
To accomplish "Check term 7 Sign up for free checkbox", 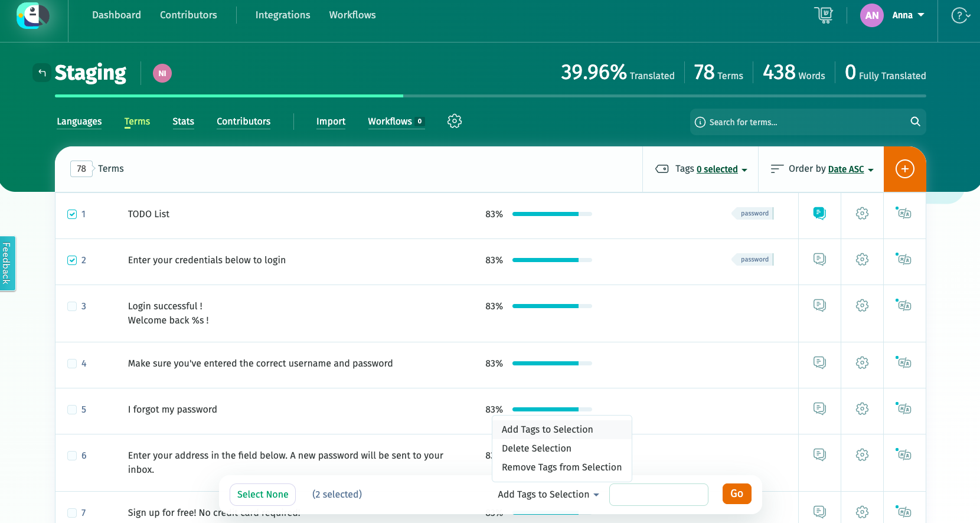I will pos(72,513).
